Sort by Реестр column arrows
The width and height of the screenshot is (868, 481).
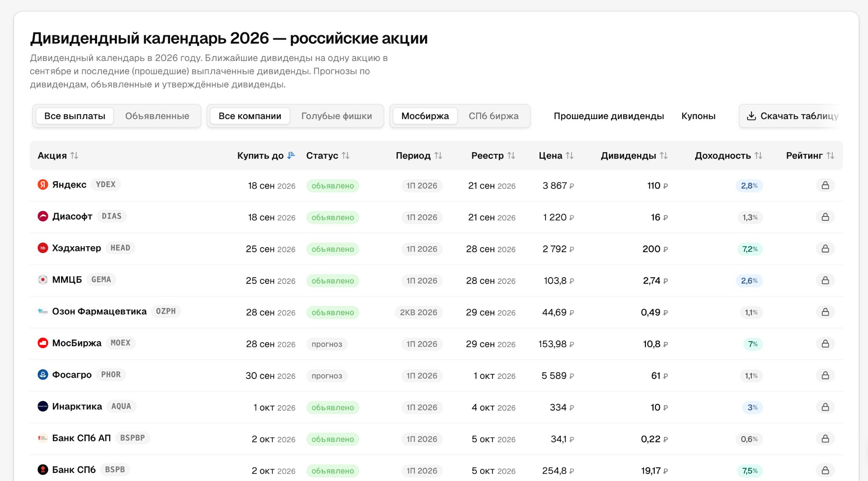pos(511,156)
